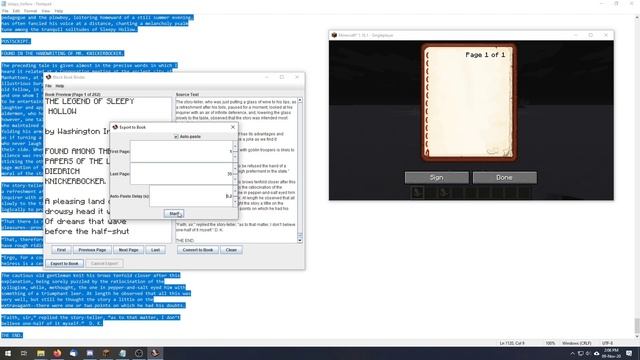Open the OneDrive cloud tray icon
Viewport: 640px width, 360px height.
click(596, 353)
